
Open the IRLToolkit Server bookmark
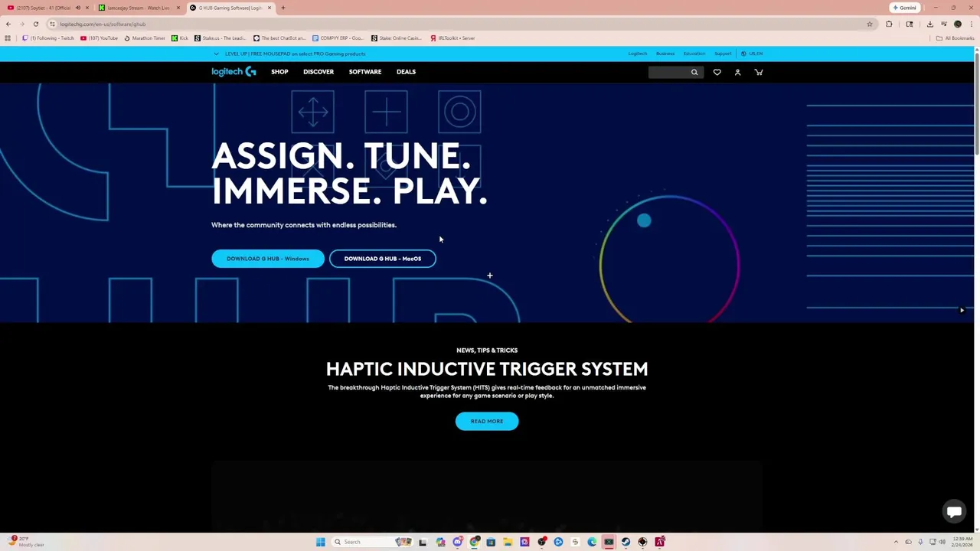[452, 38]
